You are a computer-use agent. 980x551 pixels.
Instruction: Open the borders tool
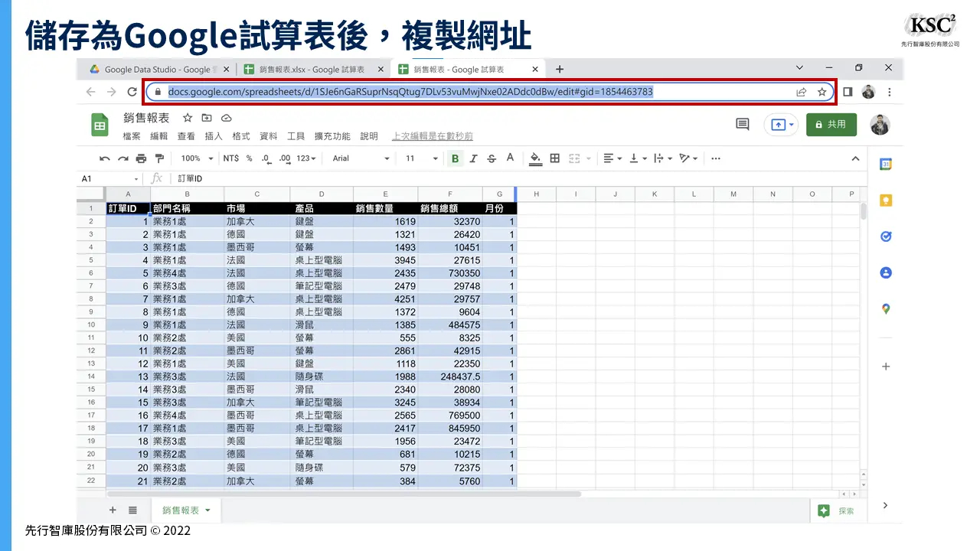pos(555,158)
